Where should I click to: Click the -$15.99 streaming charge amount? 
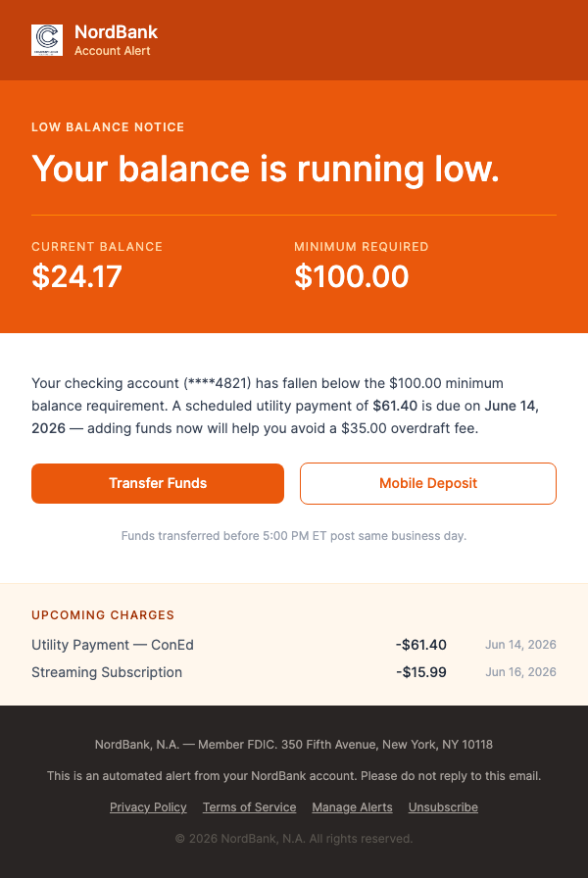click(x=420, y=672)
